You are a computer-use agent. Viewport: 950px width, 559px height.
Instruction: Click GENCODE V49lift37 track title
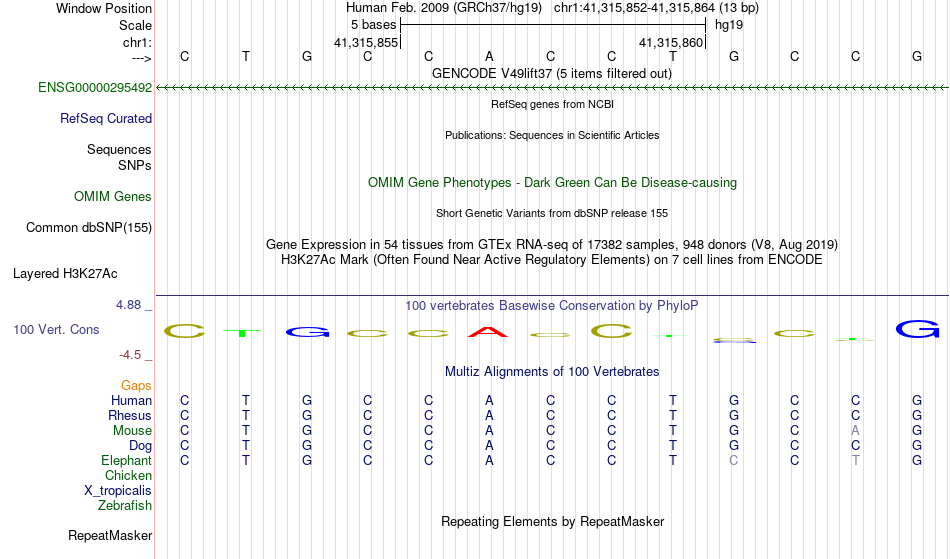[x=552, y=73]
